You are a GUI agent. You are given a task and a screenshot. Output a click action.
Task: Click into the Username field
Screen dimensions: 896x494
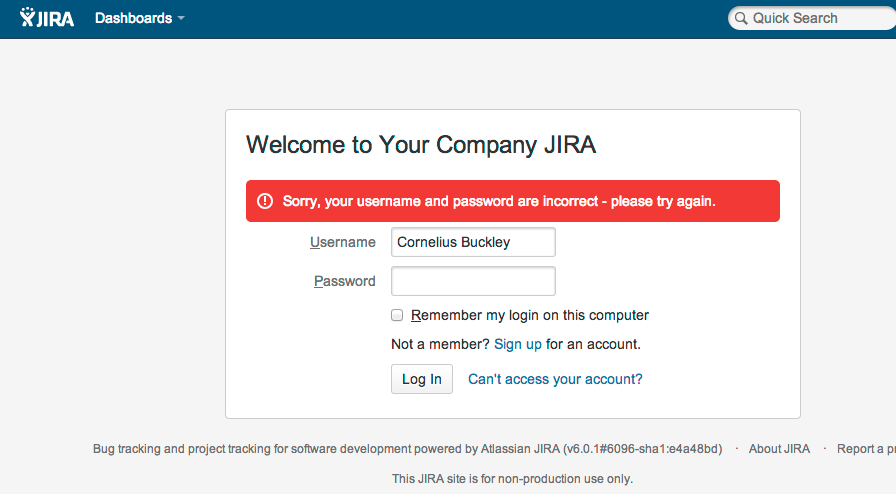473,242
